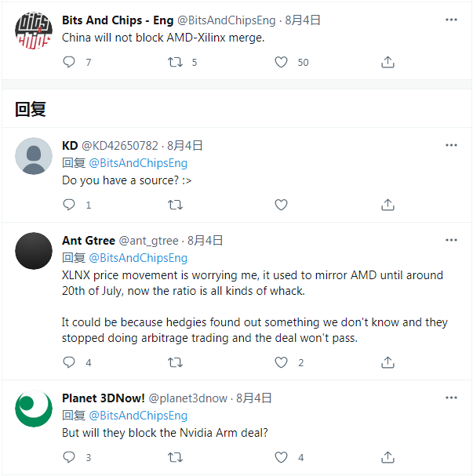Open the @BitsAndChipsEng mention in KD's reply
The image size is (473, 476).
pos(138,163)
